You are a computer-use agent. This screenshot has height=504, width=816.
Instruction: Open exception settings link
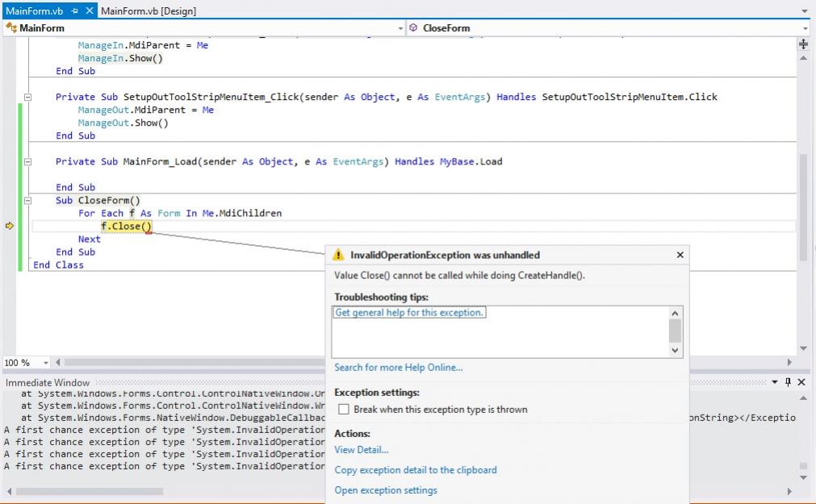coord(386,490)
